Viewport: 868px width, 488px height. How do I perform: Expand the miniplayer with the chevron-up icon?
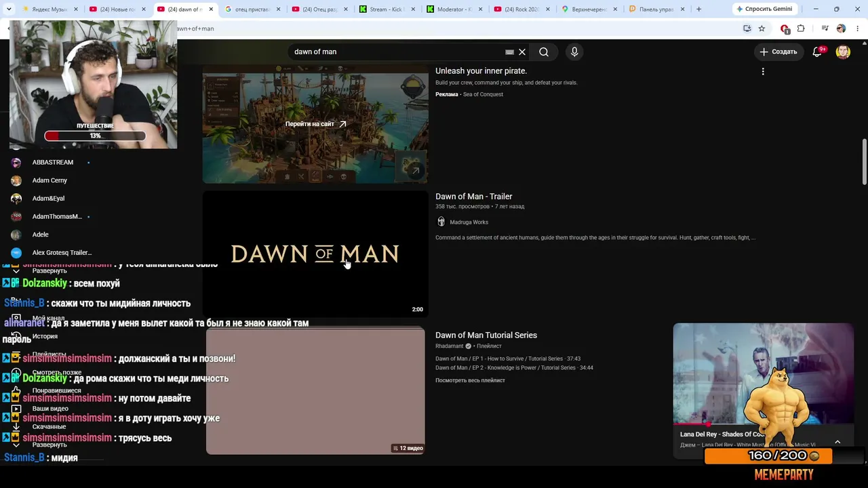click(837, 442)
